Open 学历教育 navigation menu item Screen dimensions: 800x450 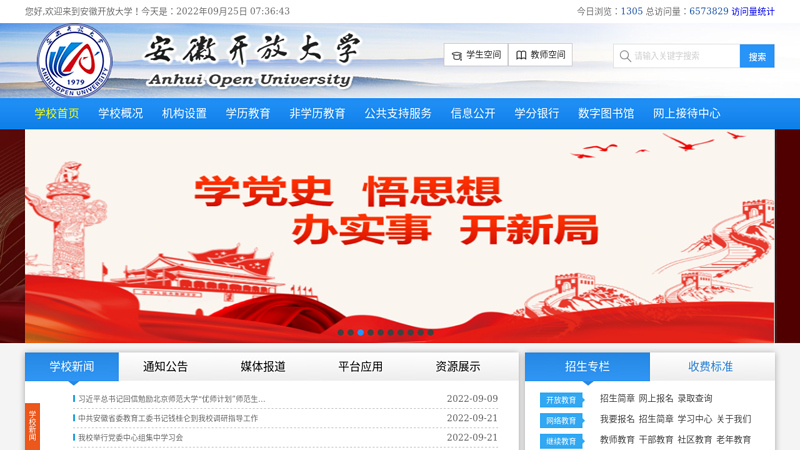248,113
